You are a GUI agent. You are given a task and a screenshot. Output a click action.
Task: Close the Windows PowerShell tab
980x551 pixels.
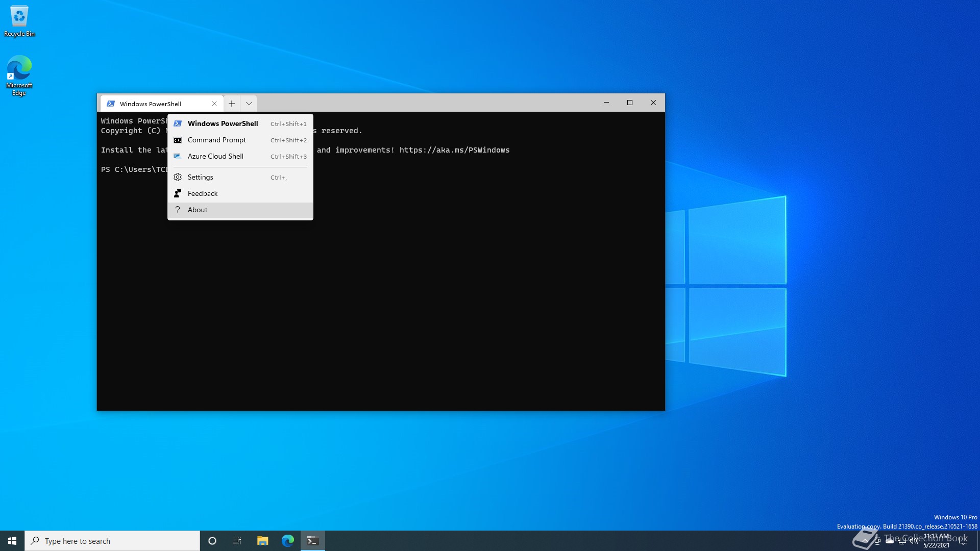pos(214,104)
